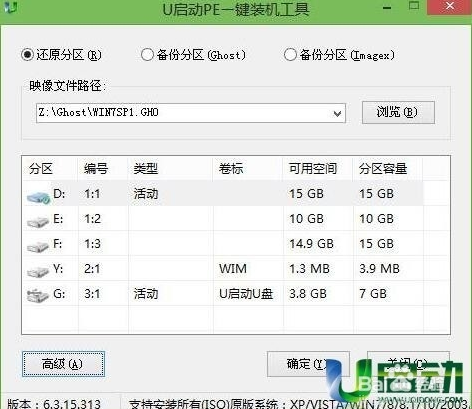
Task: Click the 浏览 (B) browse button
Action: [x=398, y=112]
